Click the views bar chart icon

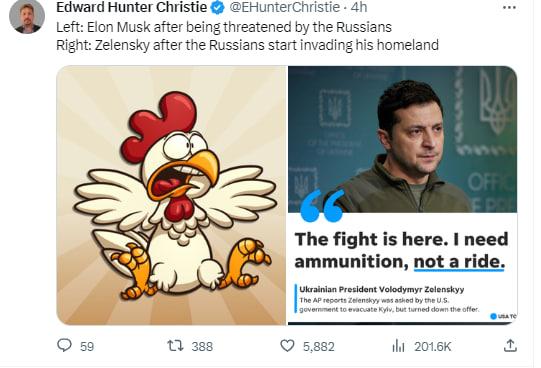pyautogui.click(x=398, y=346)
